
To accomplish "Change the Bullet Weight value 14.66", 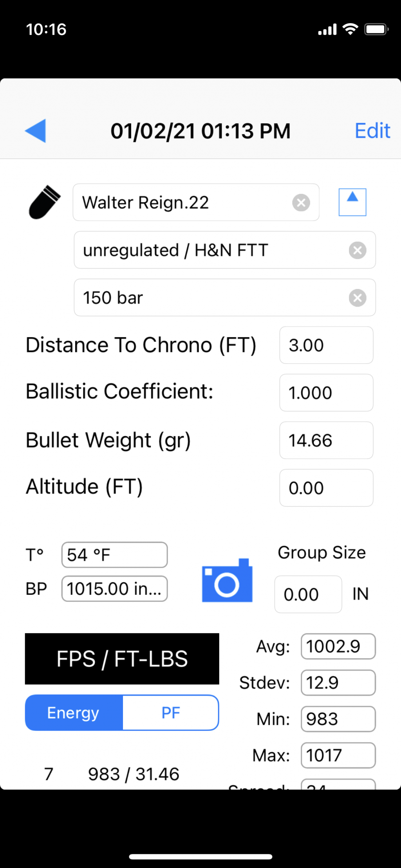I will pos(326,440).
